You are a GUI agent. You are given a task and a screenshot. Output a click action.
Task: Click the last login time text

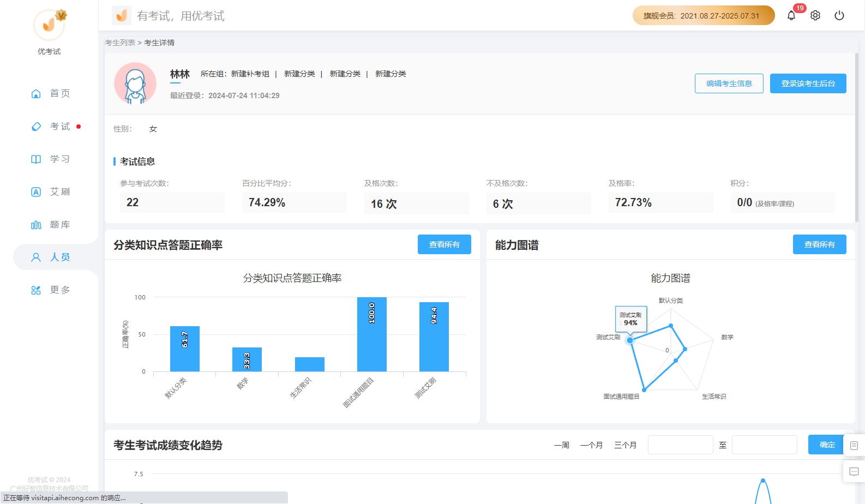[225, 95]
